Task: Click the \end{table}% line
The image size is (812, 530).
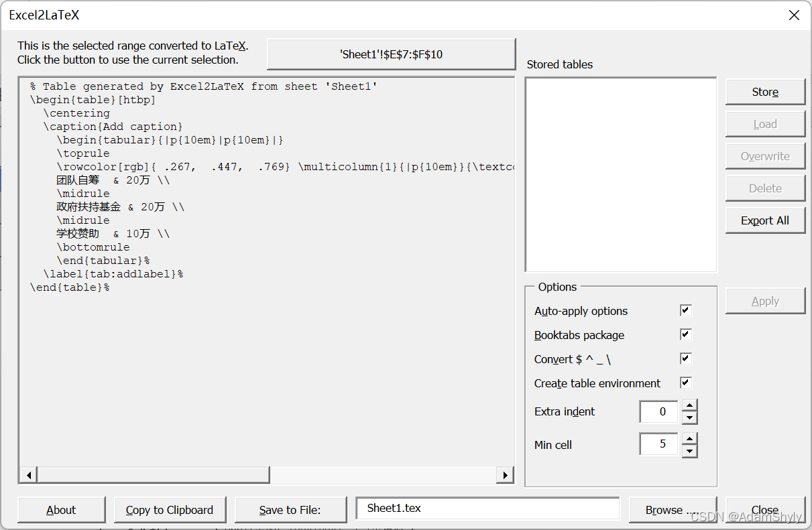Action: point(70,287)
